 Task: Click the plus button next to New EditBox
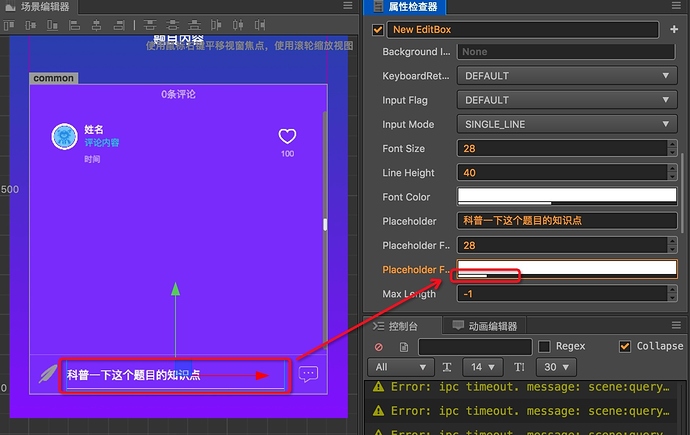point(674,29)
